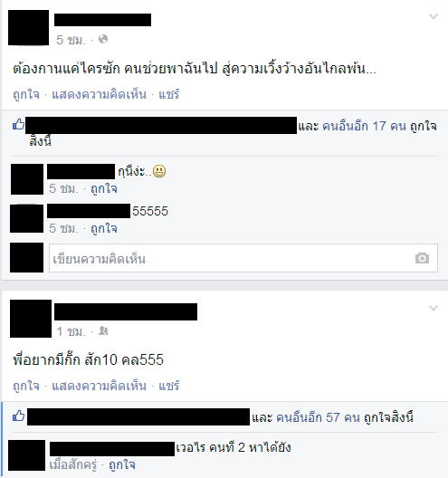Click แสดงความคิดเห็น under first post
448x478 pixels.
(x=99, y=94)
